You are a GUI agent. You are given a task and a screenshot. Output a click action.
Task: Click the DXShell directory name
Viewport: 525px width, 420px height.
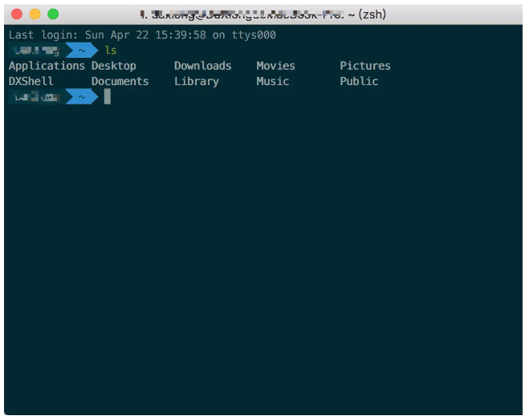(x=31, y=81)
